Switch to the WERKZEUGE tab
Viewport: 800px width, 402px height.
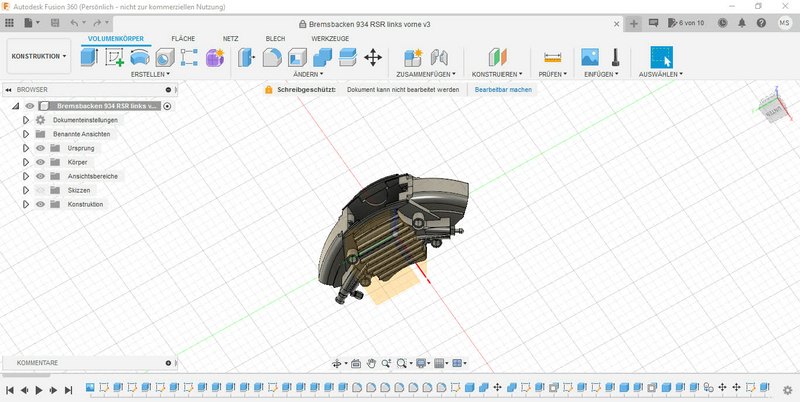[x=330, y=39]
